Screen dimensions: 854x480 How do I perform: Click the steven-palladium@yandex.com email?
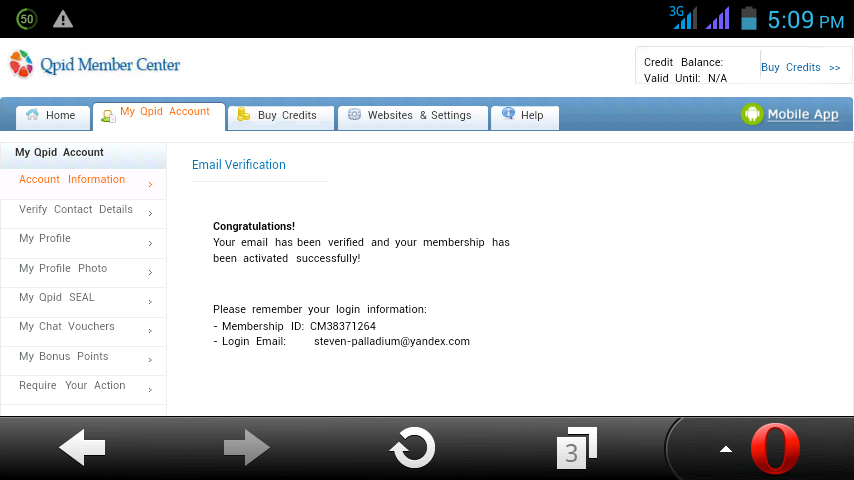[x=392, y=342]
